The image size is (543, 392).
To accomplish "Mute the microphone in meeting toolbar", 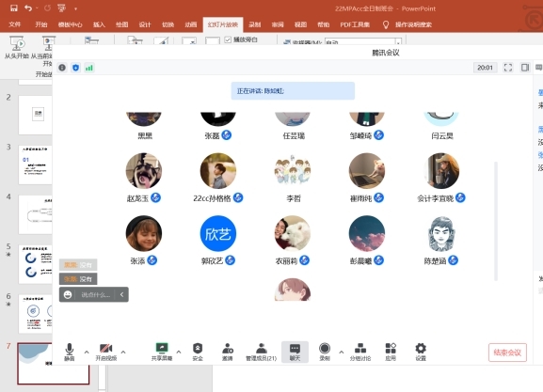I will [70, 352].
